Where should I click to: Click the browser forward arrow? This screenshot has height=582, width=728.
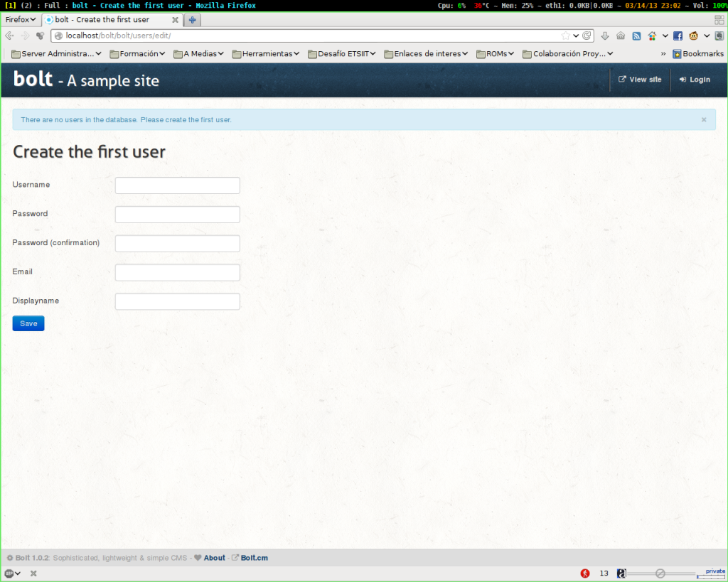[25, 36]
